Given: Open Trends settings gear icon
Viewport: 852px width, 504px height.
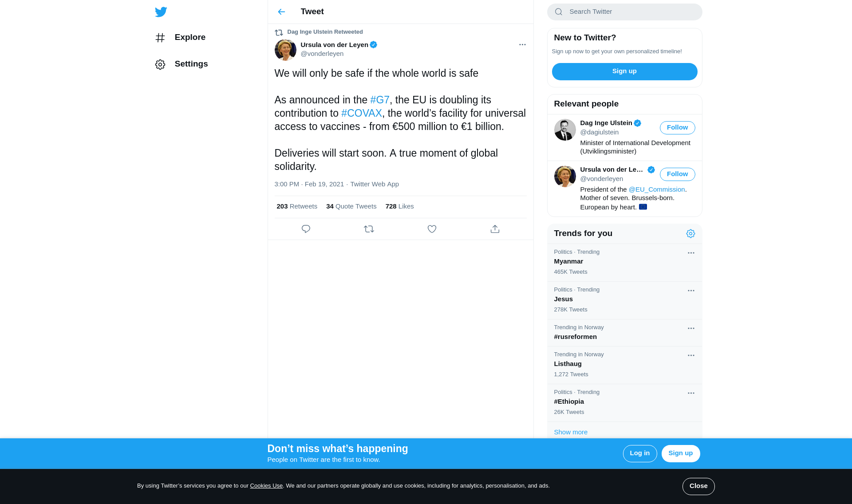Looking at the screenshot, I should point(690,234).
